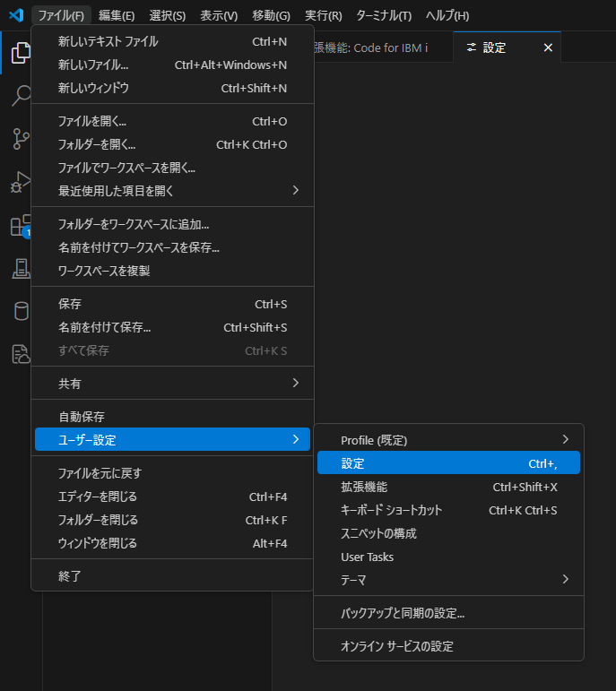Choose 新しいファイル... entry

(x=172, y=65)
